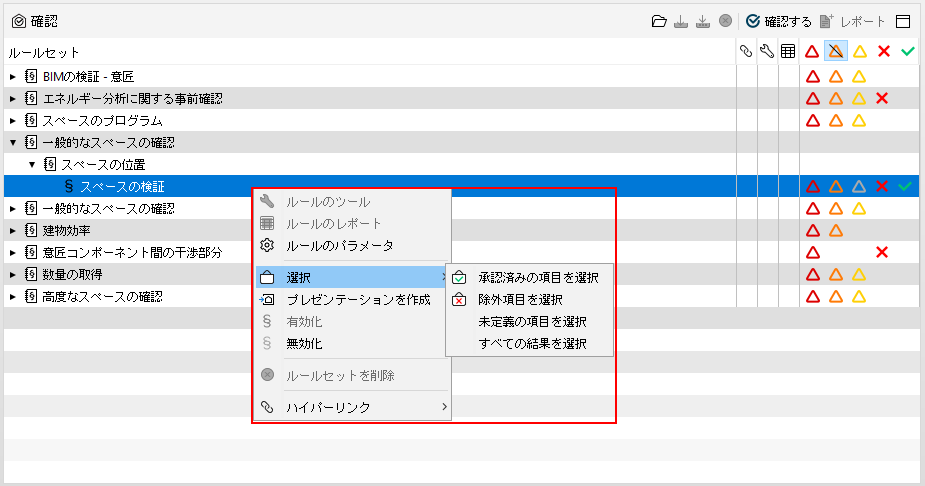Viewport: 925px width, 486px height.
Task: Click green checkmark in スペースの検証 row
Action: 905,186
